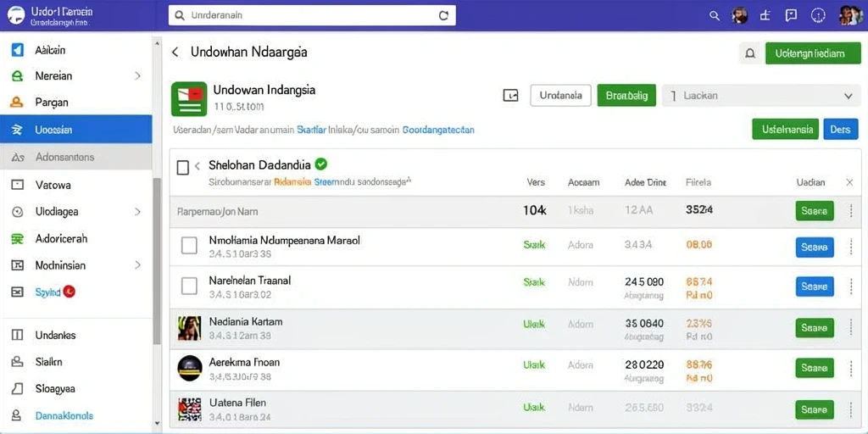868x434 pixels.
Task: Expand the Uiodiagea sidebar submenu
Action: pyautogui.click(x=138, y=211)
